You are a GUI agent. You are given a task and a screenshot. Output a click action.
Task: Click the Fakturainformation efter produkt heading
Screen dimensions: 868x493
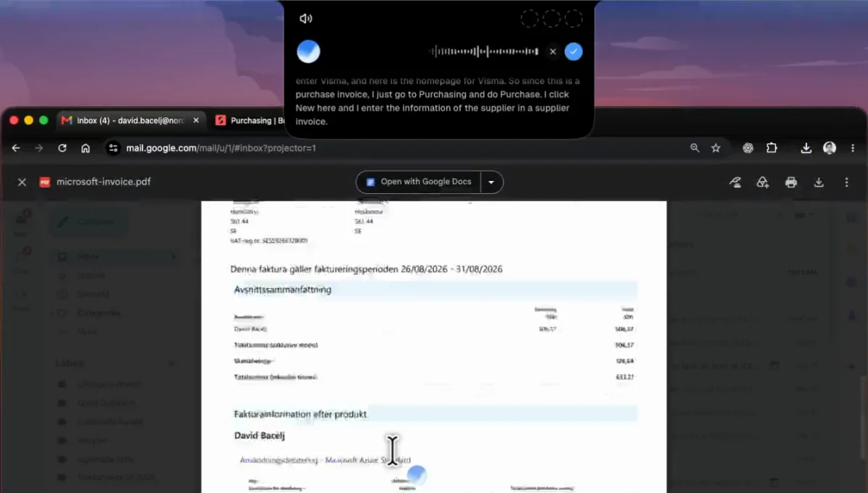tap(300, 414)
